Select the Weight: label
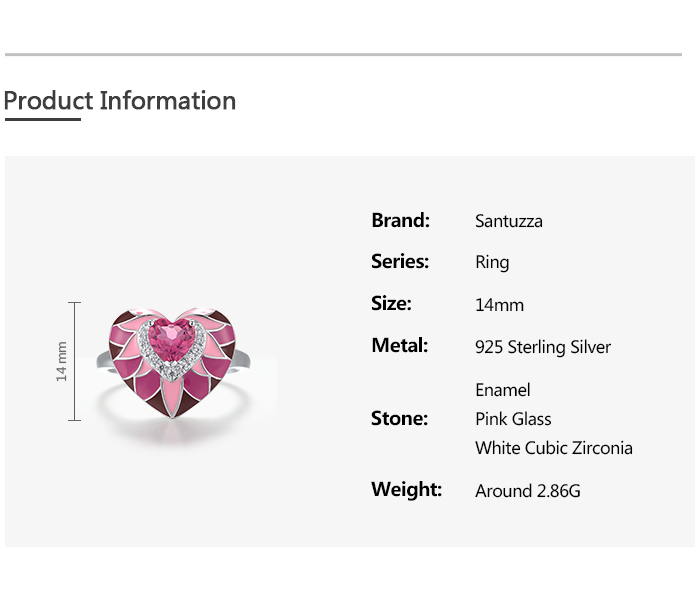This screenshot has height=607, width=700. tap(406, 490)
